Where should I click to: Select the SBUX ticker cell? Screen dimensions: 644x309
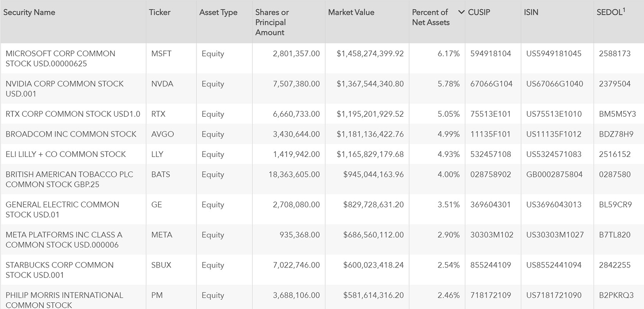coord(161,265)
